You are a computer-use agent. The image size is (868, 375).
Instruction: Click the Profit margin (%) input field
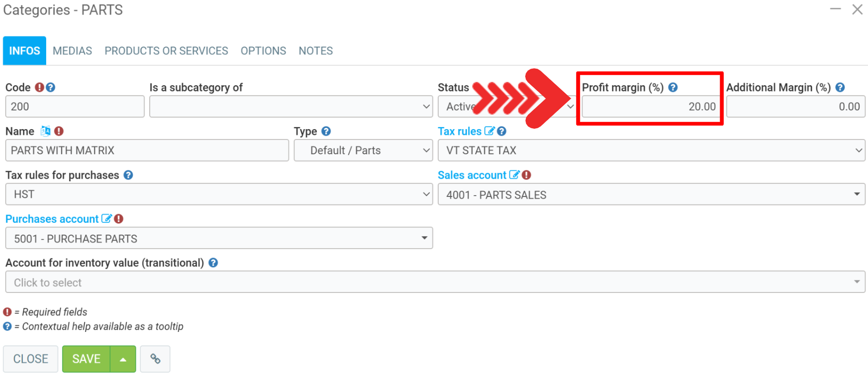(x=650, y=107)
